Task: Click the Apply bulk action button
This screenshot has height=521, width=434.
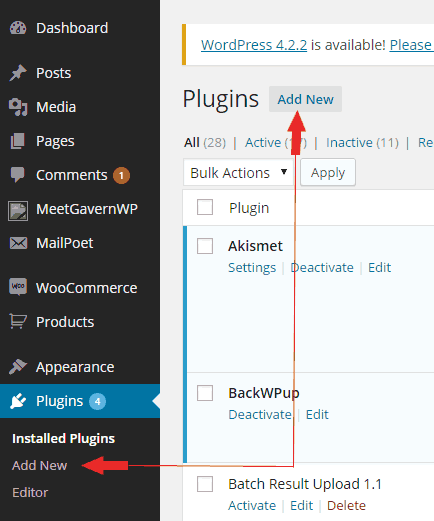Action: tap(328, 173)
